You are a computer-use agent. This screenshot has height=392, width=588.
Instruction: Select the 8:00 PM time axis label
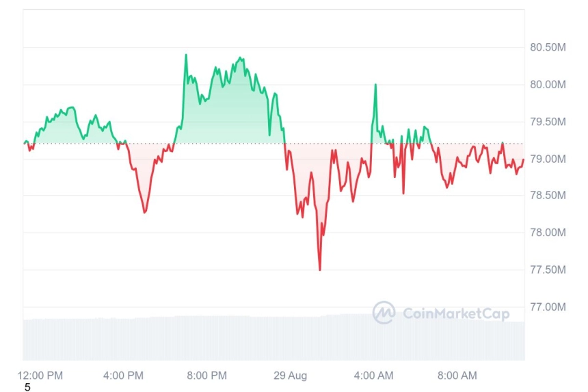click(x=207, y=375)
